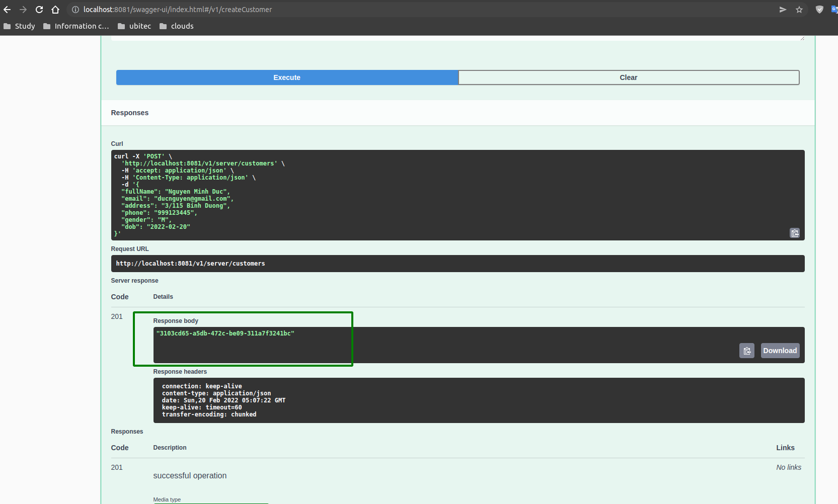
Task: Expand the Information bookmarks folder
Action: coord(76,26)
